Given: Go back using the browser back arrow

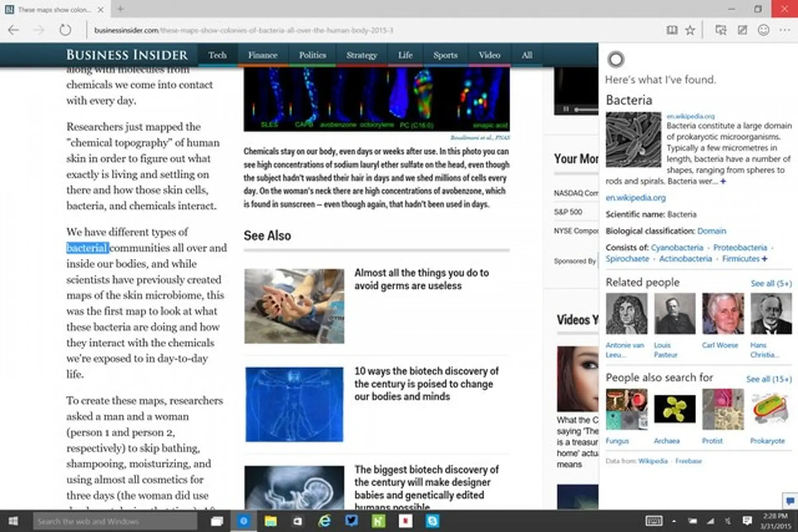Looking at the screenshot, I should pos(14,30).
